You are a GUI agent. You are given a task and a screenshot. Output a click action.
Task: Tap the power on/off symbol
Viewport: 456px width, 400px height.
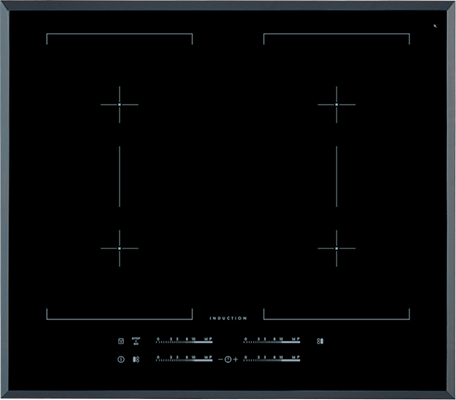tap(121, 359)
